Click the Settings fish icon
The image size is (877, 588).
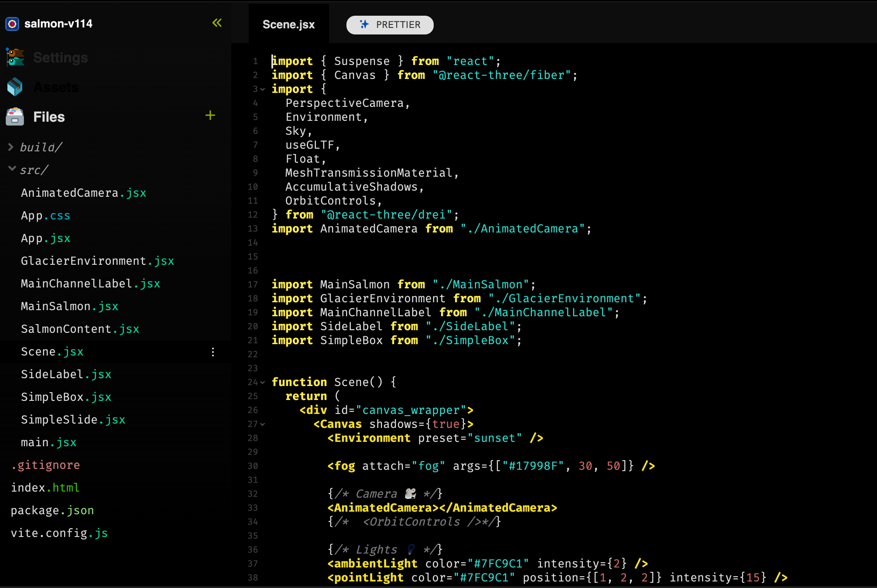pyautogui.click(x=15, y=57)
